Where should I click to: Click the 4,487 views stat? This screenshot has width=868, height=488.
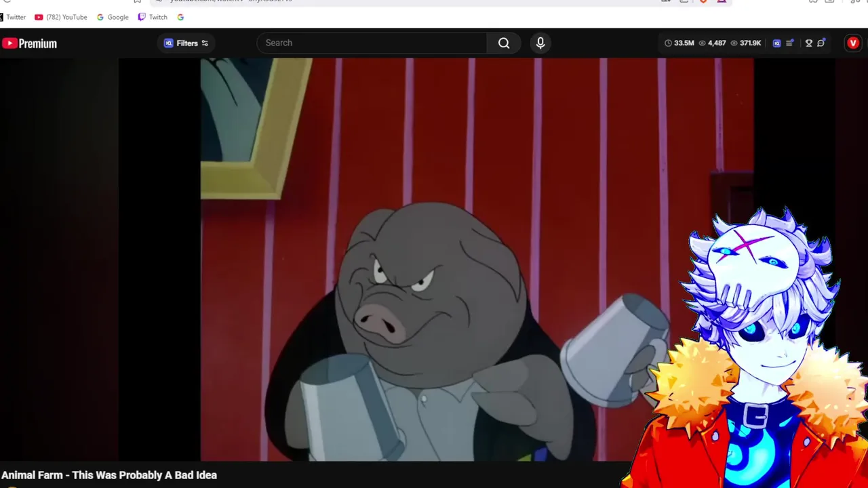(x=712, y=43)
